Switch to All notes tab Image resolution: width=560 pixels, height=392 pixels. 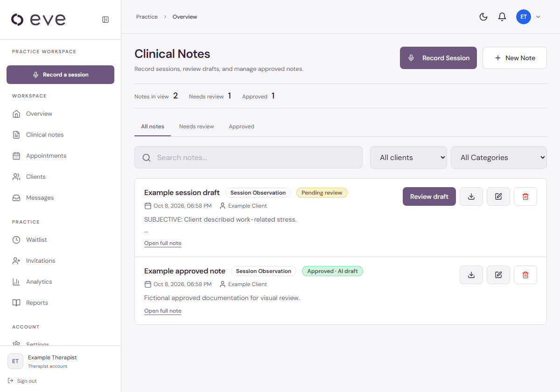153,126
